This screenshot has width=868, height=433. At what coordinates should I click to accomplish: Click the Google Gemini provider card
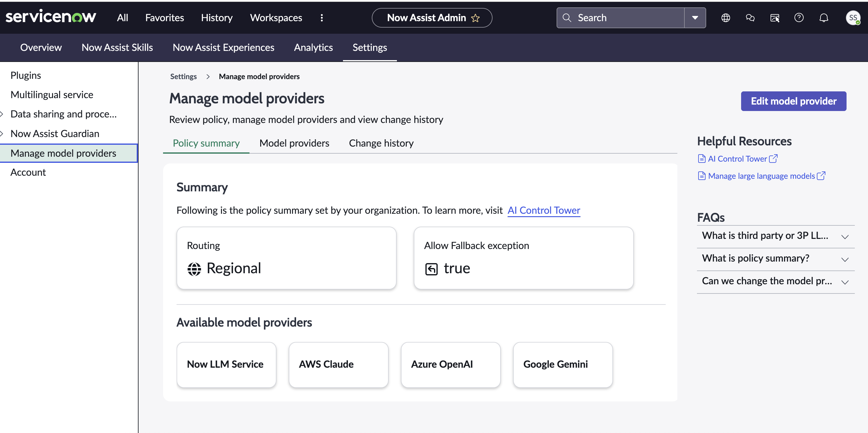coord(562,365)
